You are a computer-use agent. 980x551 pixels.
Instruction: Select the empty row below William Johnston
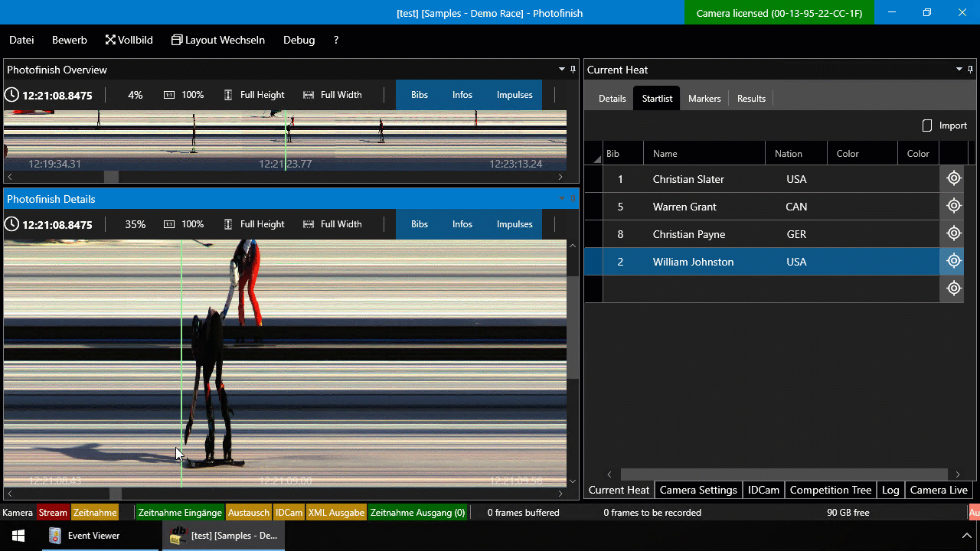(766, 289)
